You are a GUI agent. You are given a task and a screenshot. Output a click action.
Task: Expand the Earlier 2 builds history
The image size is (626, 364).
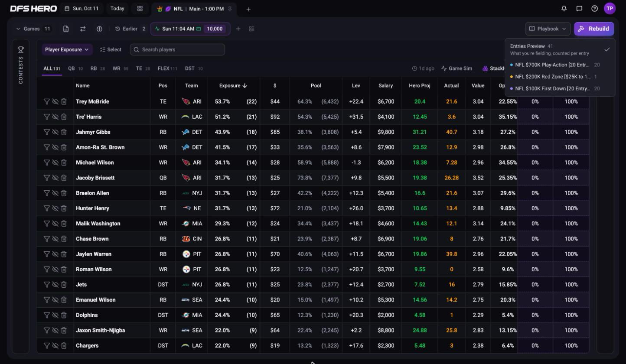(130, 29)
